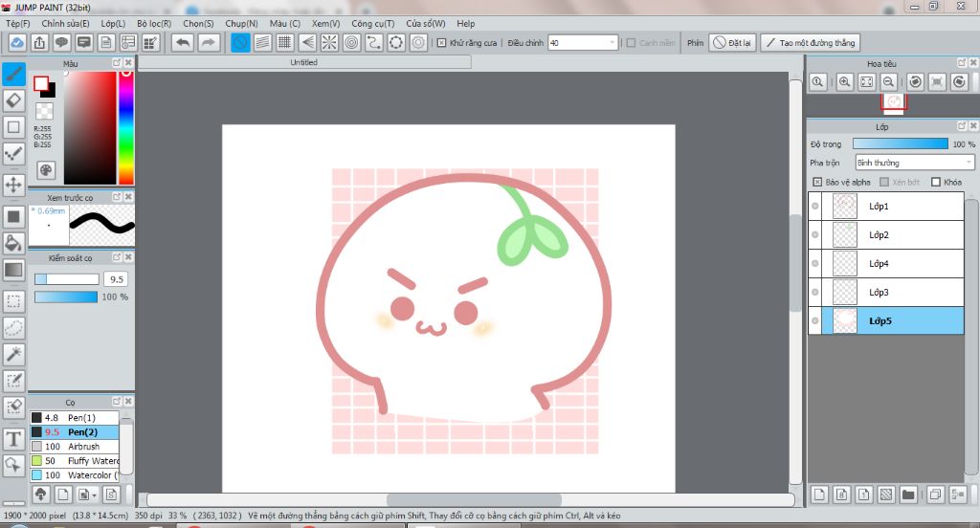This screenshot has height=528, width=980.
Task: Toggle the Bảo vệ alpha checkbox
Action: click(817, 182)
